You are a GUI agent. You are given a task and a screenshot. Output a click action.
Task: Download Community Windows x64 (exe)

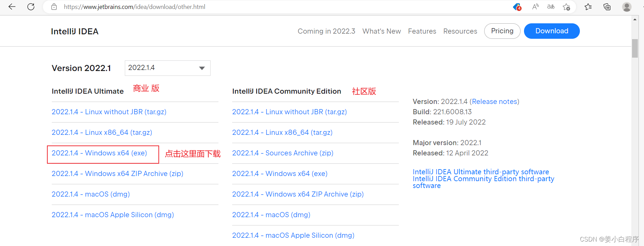(280, 174)
